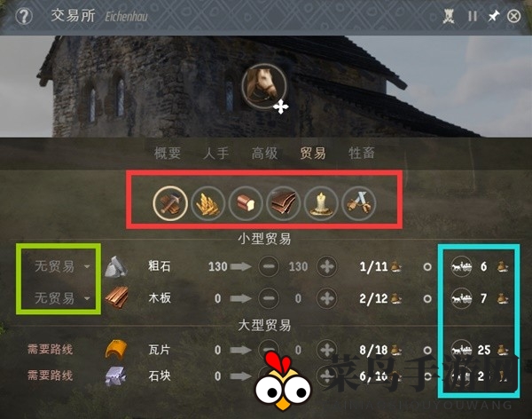
Task: Toggle the circle marker on 瓦片 row
Action: click(x=427, y=350)
